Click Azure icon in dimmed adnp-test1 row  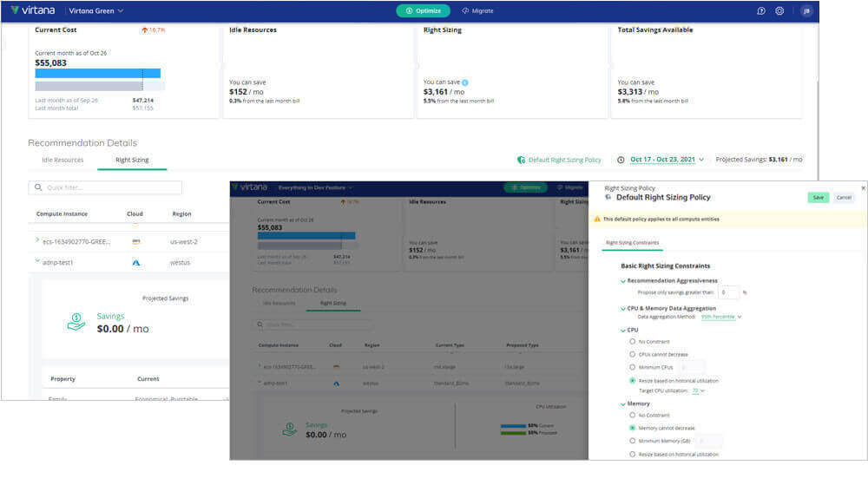point(336,383)
